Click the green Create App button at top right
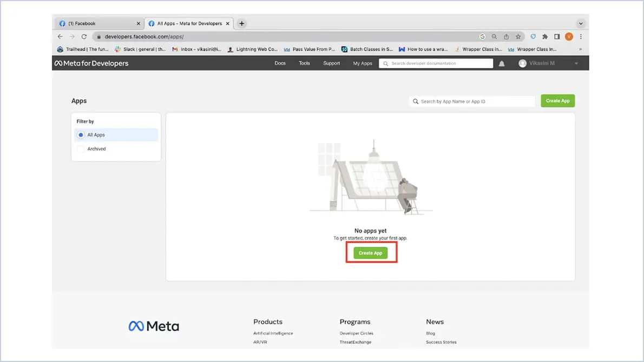 click(558, 101)
